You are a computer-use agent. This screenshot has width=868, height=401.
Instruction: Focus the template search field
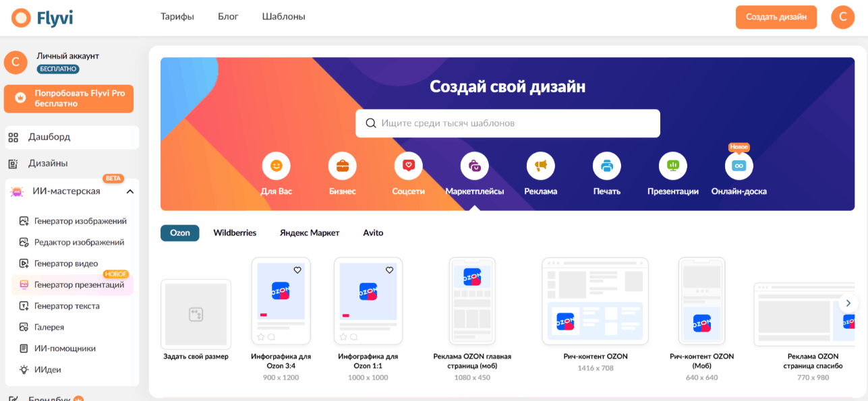point(508,123)
